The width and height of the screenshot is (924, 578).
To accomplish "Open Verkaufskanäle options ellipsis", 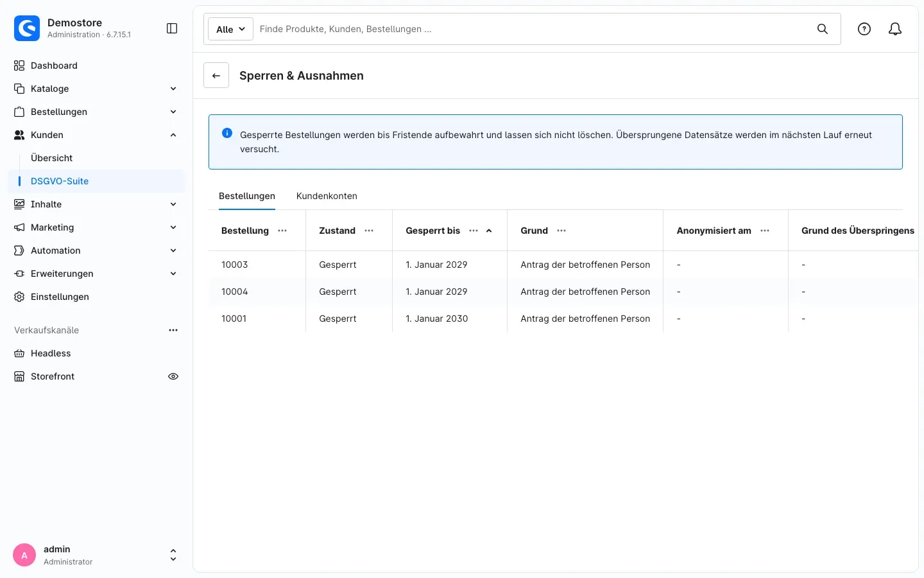I will pos(173,330).
